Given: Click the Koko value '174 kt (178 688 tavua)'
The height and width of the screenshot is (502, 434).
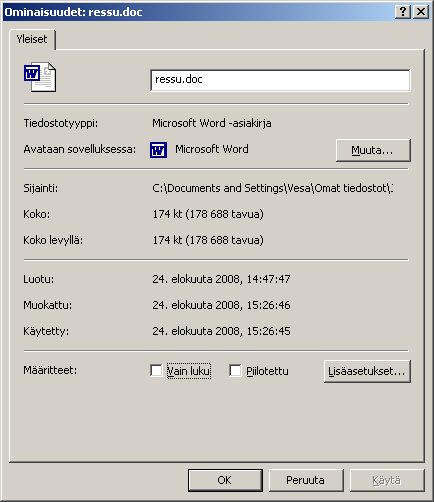Looking at the screenshot, I should (208, 214).
